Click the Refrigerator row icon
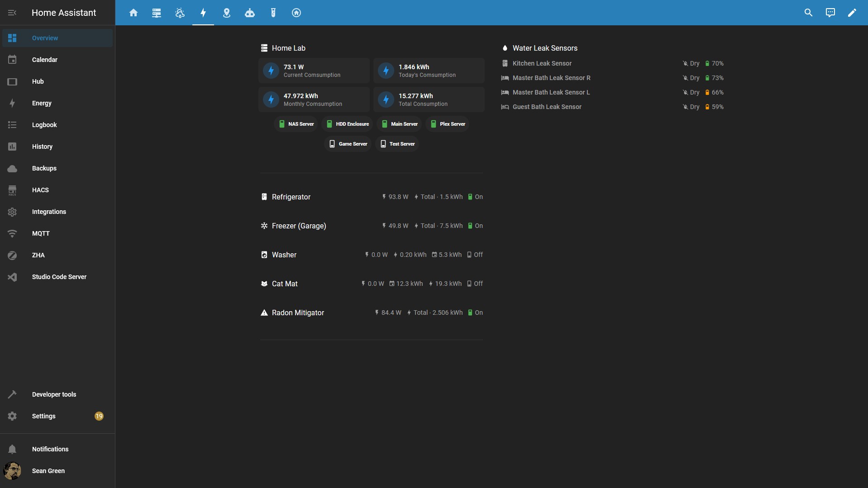Screen dimensions: 868x488 264,197
